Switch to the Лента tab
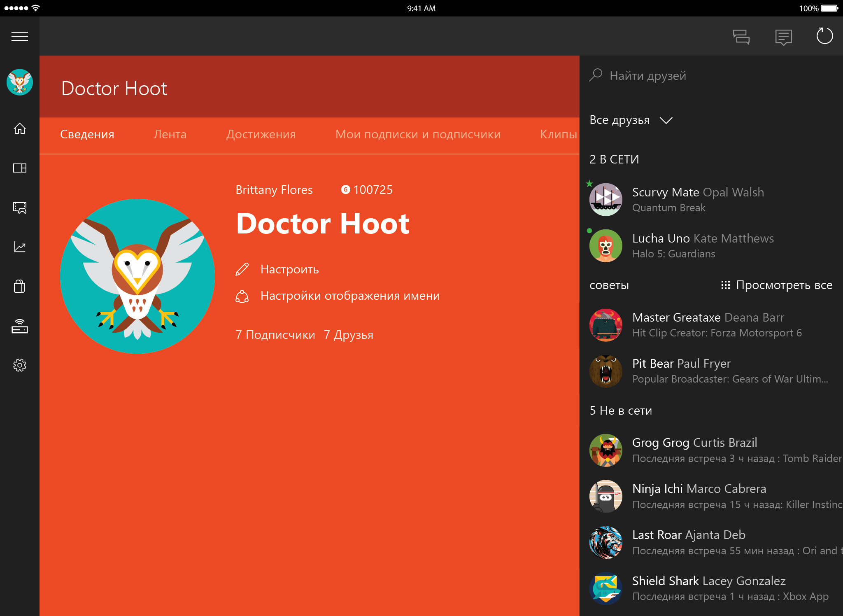 point(170,134)
